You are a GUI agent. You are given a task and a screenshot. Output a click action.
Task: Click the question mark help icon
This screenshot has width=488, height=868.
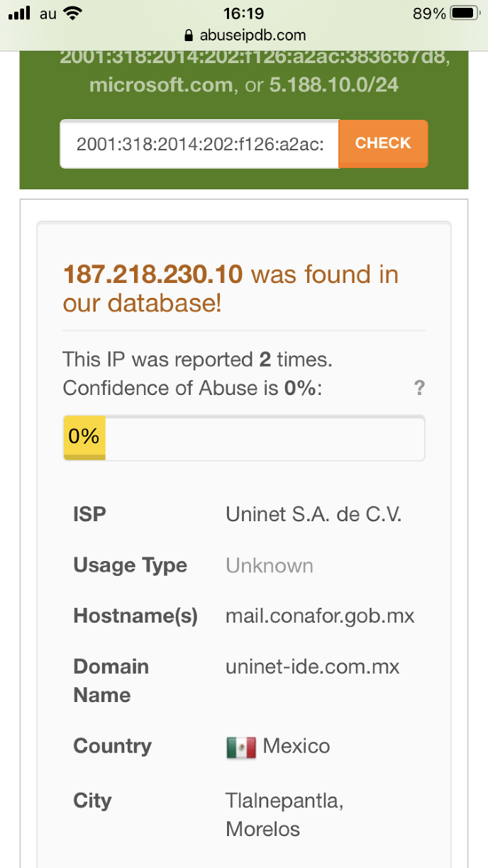[419, 389]
